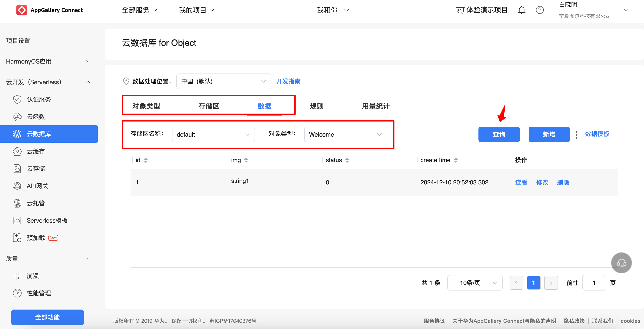Open the 开发指南 link

point(288,81)
